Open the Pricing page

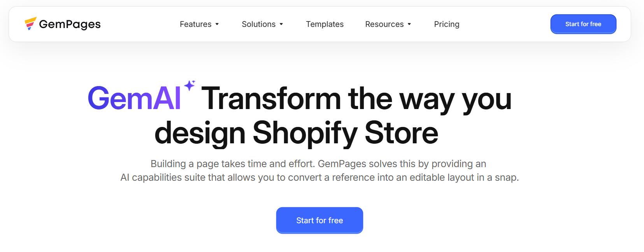(x=446, y=24)
